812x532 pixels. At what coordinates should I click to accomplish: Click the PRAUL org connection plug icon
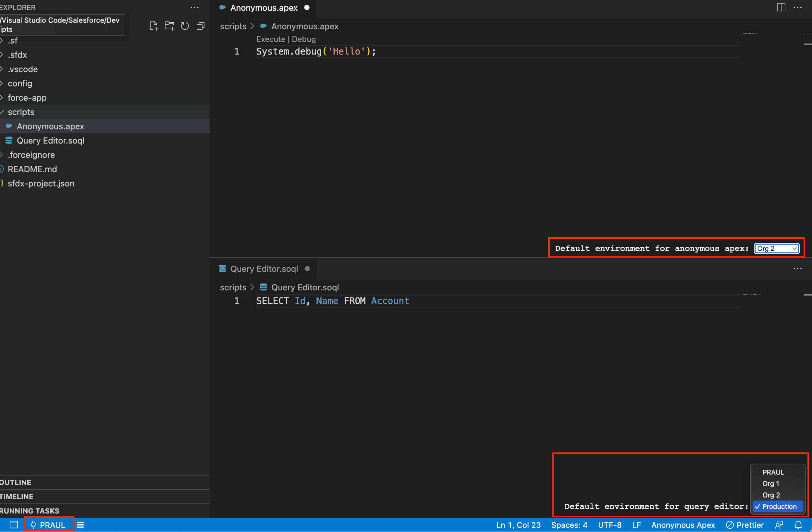click(x=33, y=525)
